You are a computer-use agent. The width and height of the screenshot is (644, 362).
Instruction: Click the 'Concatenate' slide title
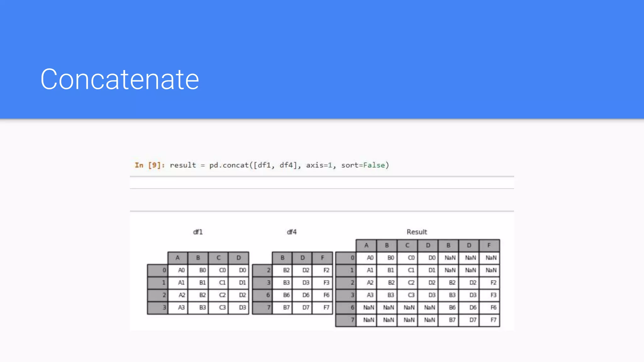coord(119,79)
